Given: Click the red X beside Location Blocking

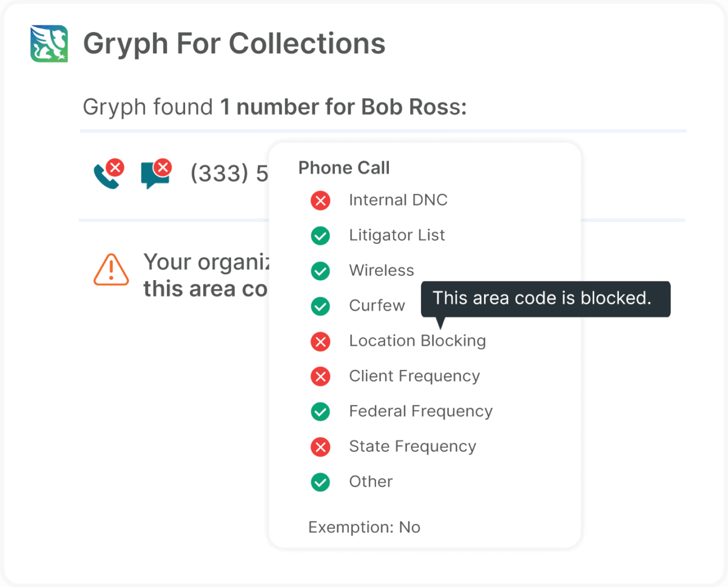Looking at the screenshot, I should (320, 341).
